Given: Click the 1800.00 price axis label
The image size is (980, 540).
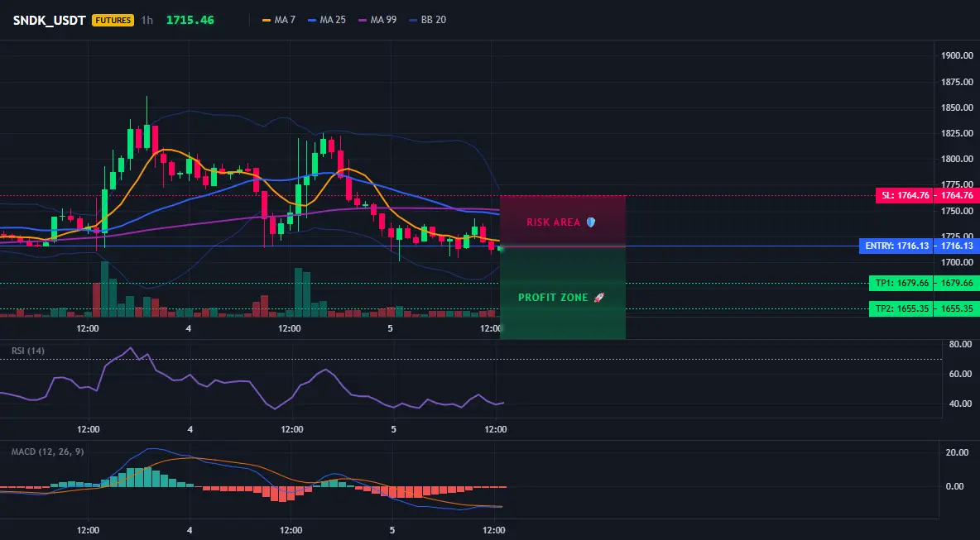Looking at the screenshot, I should coord(957,160).
